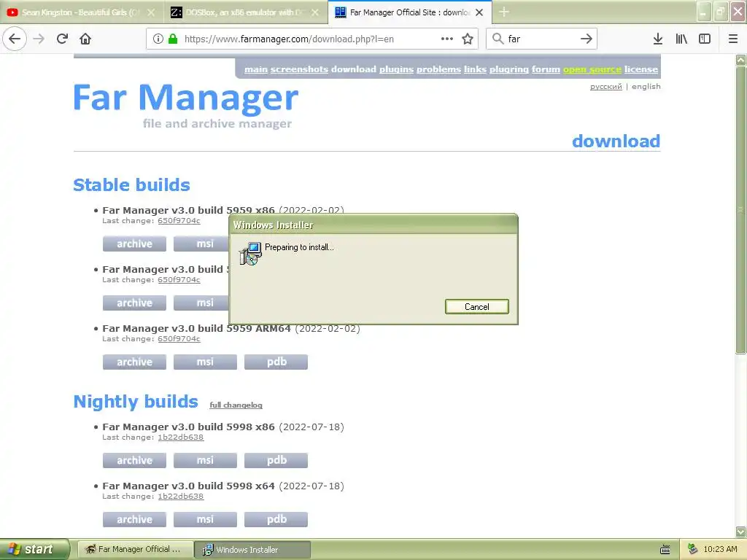747x560 pixels.
Task: Click the system tray icon beside clock
Action: coord(693,549)
